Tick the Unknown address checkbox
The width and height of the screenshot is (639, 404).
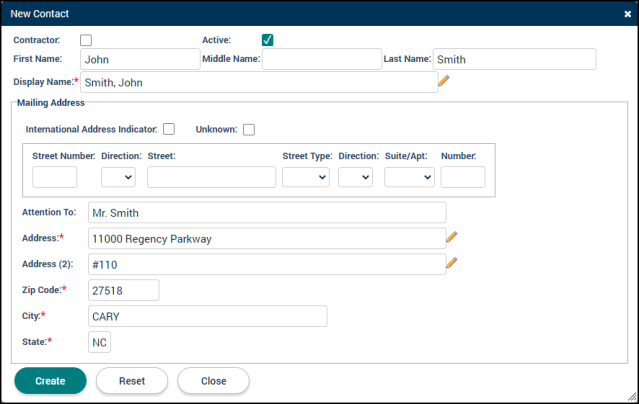(x=249, y=130)
